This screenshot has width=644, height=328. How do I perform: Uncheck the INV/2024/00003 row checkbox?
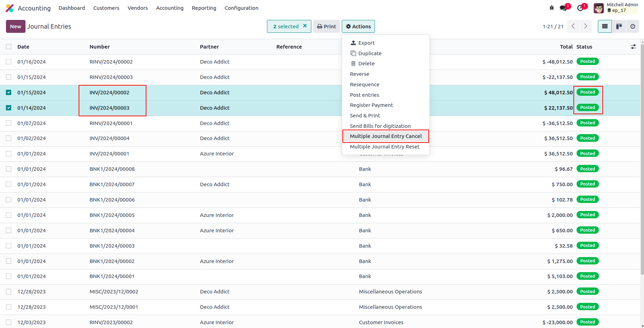tap(9, 108)
